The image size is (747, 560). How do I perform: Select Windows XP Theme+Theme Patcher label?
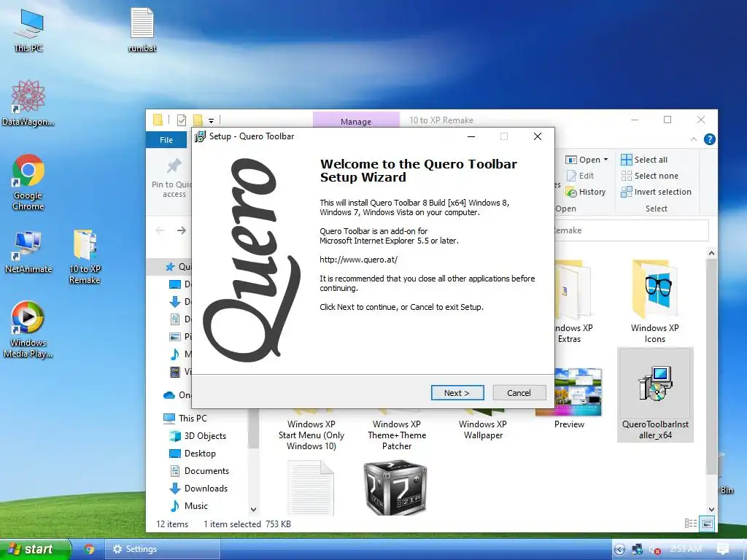397,435
